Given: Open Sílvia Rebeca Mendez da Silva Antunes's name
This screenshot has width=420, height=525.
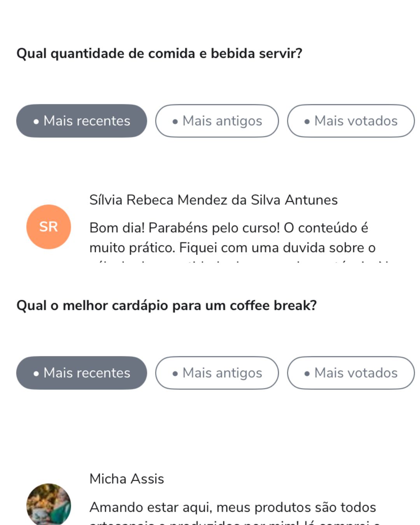Looking at the screenshot, I should coord(213,200).
